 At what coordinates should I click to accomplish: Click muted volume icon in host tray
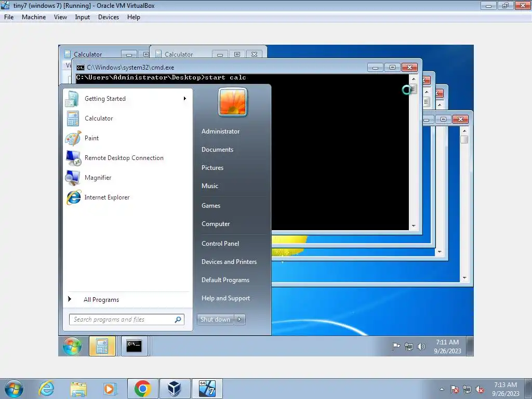click(480, 389)
